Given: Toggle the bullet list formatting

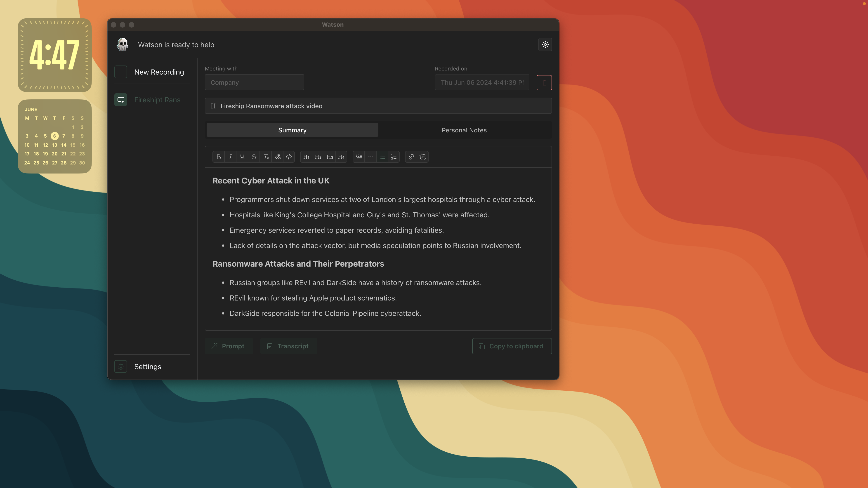Looking at the screenshot, I should click(x=382, y=157).
